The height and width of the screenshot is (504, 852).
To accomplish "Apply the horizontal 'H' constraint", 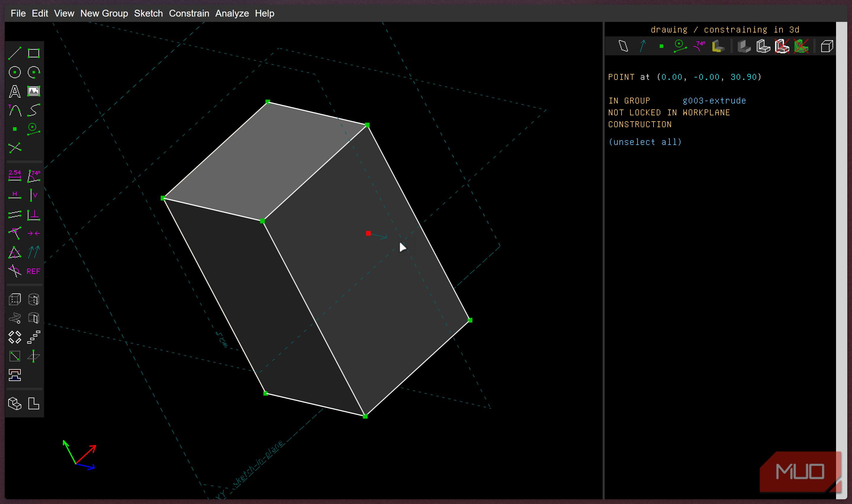I will (14, 195).
